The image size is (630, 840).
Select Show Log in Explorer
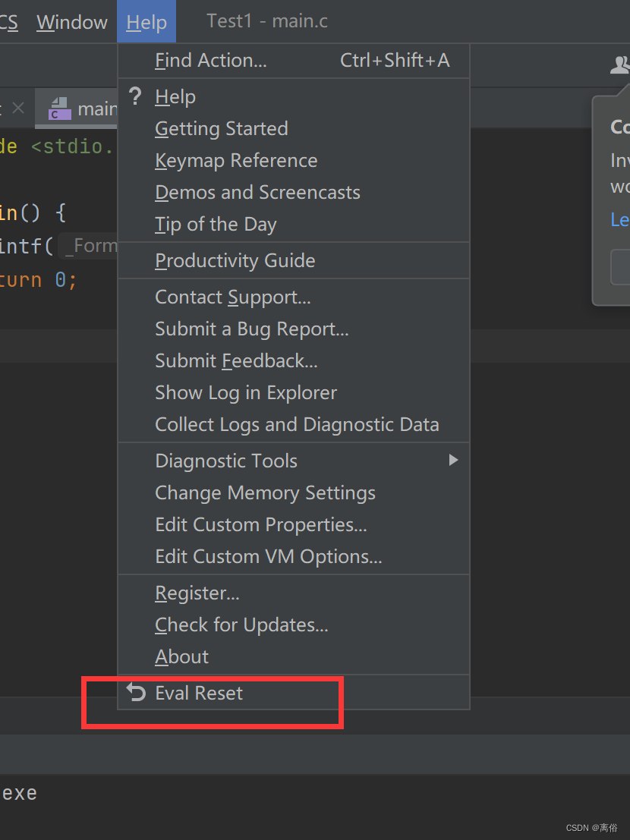tap(294, 392)
